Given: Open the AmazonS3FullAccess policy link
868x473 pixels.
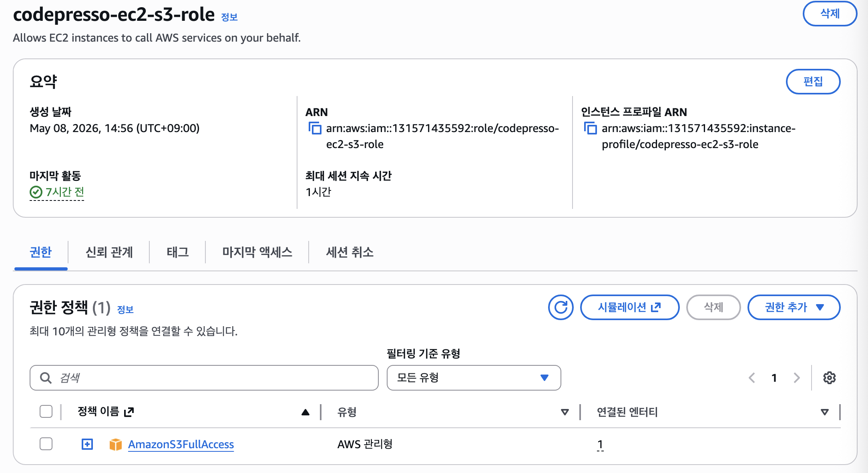Looking at the screenshot, I should coord(181,444).
